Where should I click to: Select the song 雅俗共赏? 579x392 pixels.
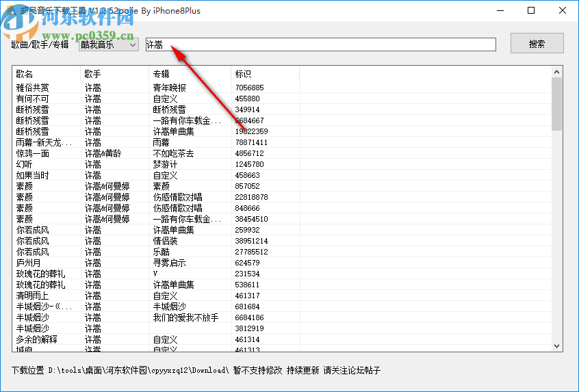point(32,88)
